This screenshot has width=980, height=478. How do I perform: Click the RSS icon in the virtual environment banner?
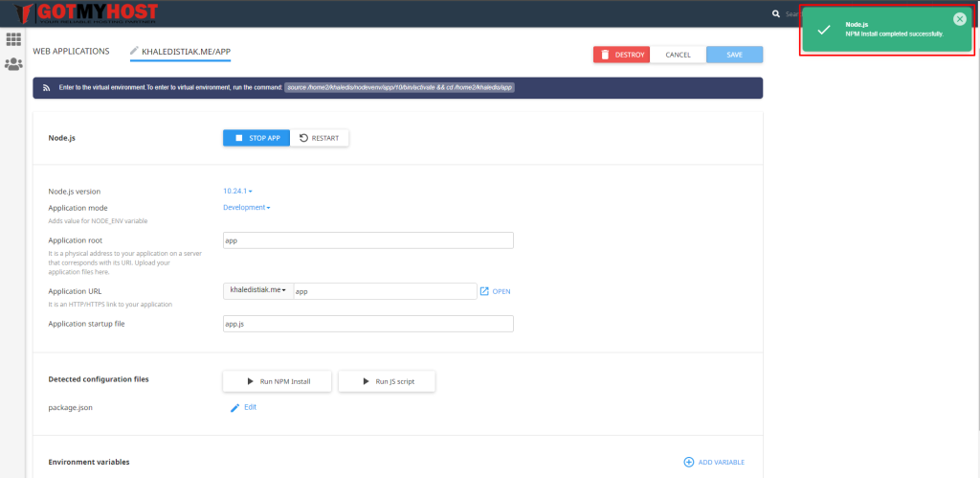pyautogui.click(x=46, y=87)
